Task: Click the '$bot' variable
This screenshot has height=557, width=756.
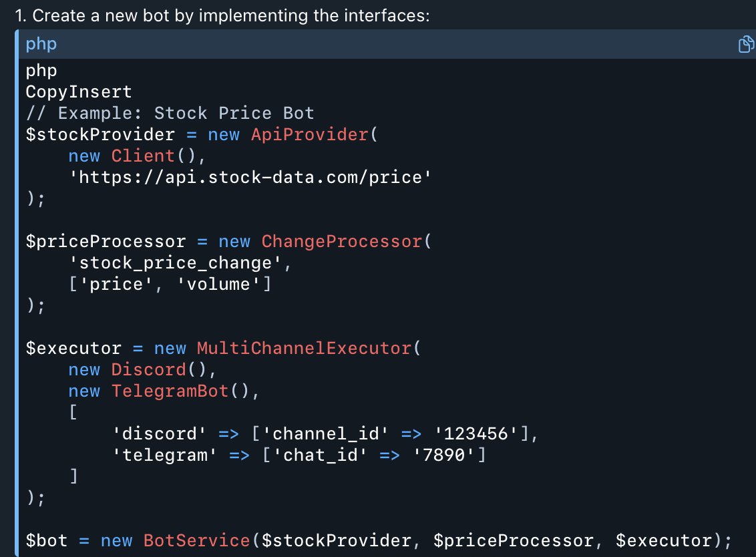Action: click(x=47, y=540)
